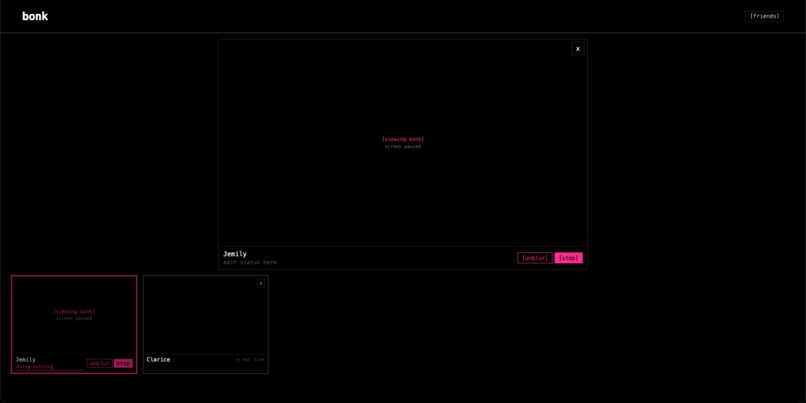The width and height of the screenshot is (806, 403).
Task: Click the [stop] button in the large viewer
Action: click(569, 258)
